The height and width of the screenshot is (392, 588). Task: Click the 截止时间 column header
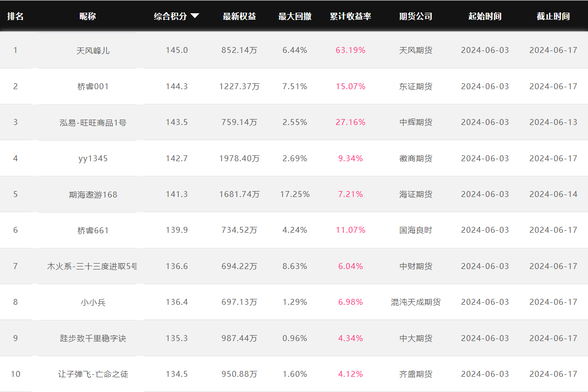coord(553,16)
